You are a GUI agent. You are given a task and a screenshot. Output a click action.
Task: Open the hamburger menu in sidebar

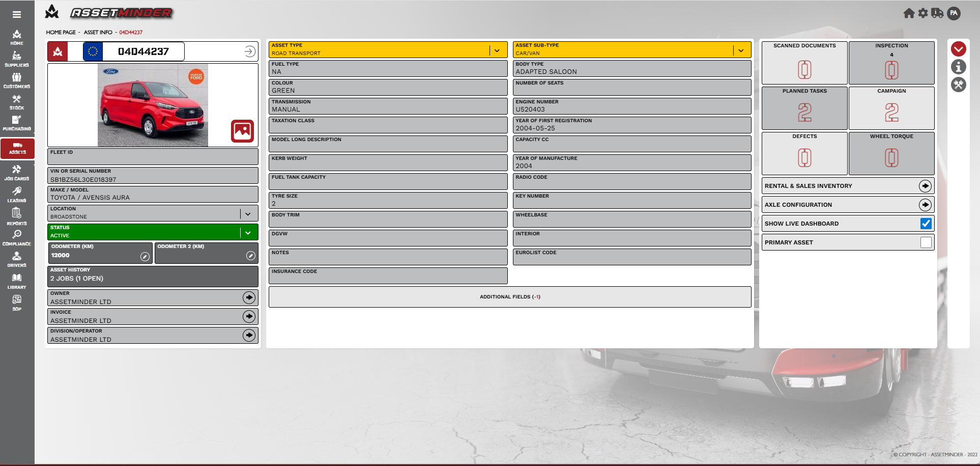17,15
